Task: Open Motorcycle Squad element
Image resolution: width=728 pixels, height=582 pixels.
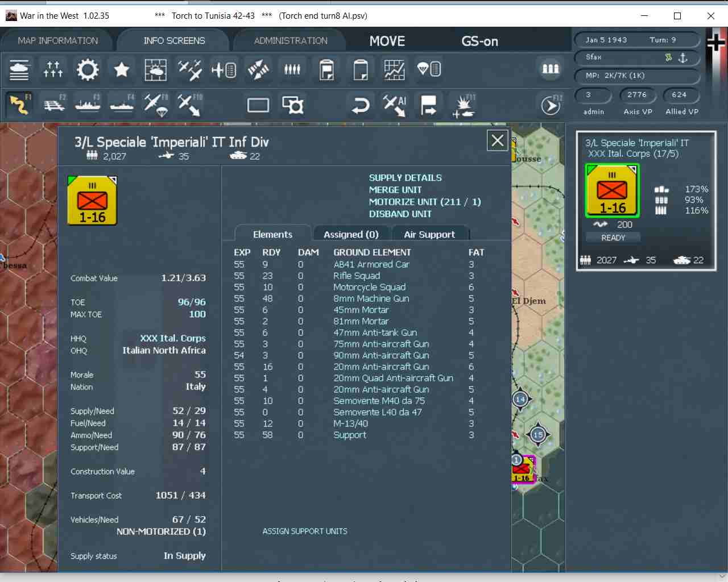Action: (x=370, y=287)
